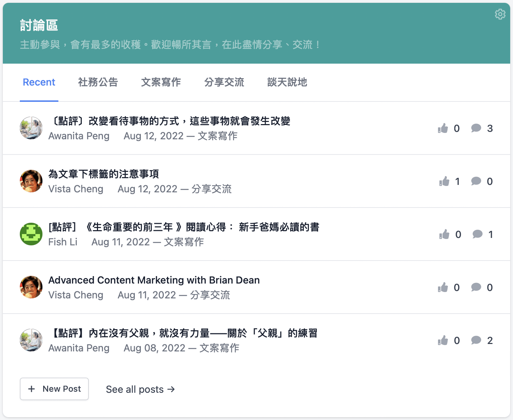Like the 內在沒有父親 post
The height and width of the screenshot is (420, 513).
tap(443, 340)
